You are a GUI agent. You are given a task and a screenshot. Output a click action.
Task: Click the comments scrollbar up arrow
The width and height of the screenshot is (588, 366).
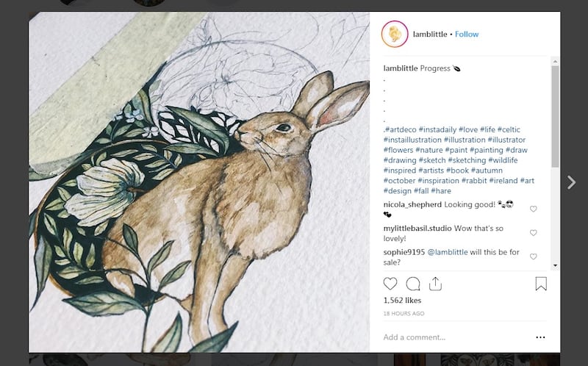coord(555,61)
